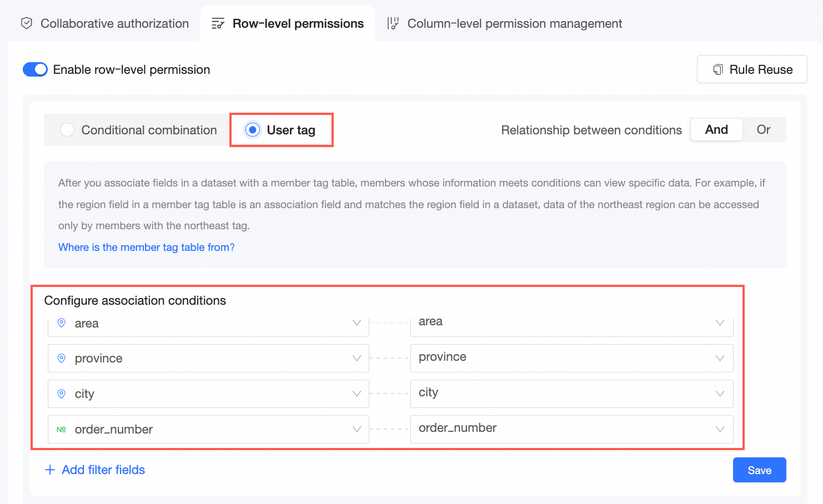The height and width of the screenshot is (504, 823).
Task: Disable the row-level permission switch
Action: coord(35,69)
